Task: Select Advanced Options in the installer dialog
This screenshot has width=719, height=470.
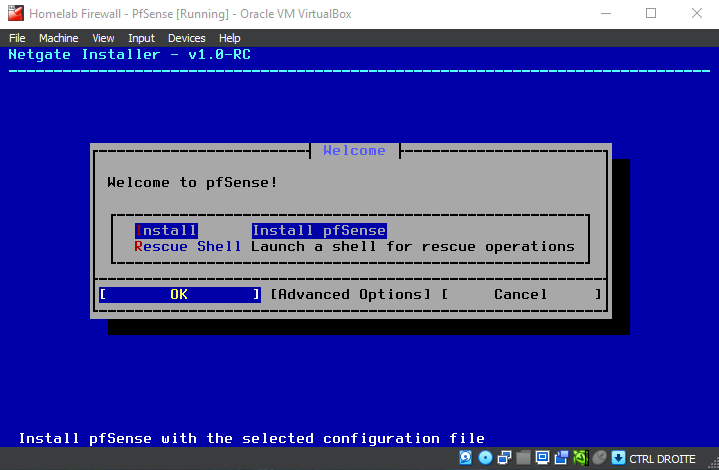Action: point(350,294)
